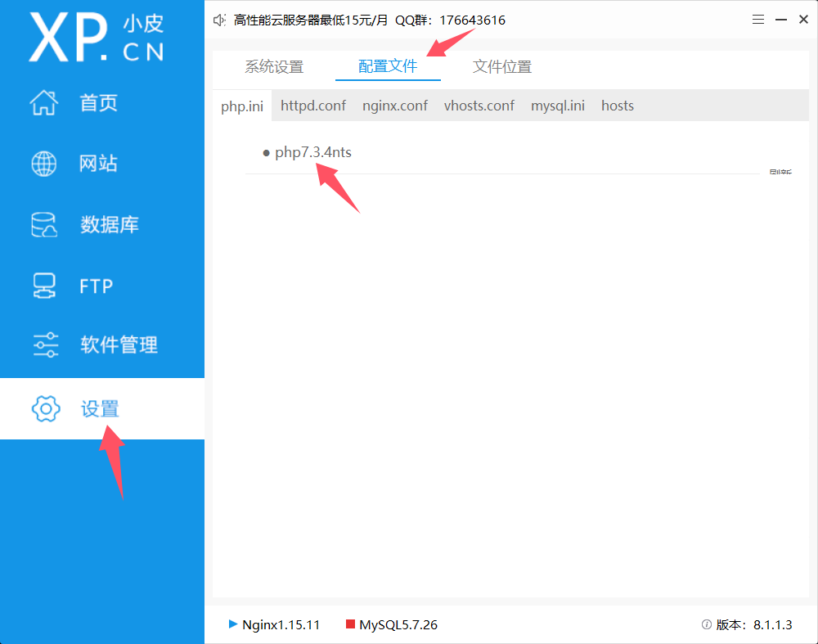Click the red MySQL stopped square icon
This screenshot has width=818, height=644.
(x=351, y=624)
